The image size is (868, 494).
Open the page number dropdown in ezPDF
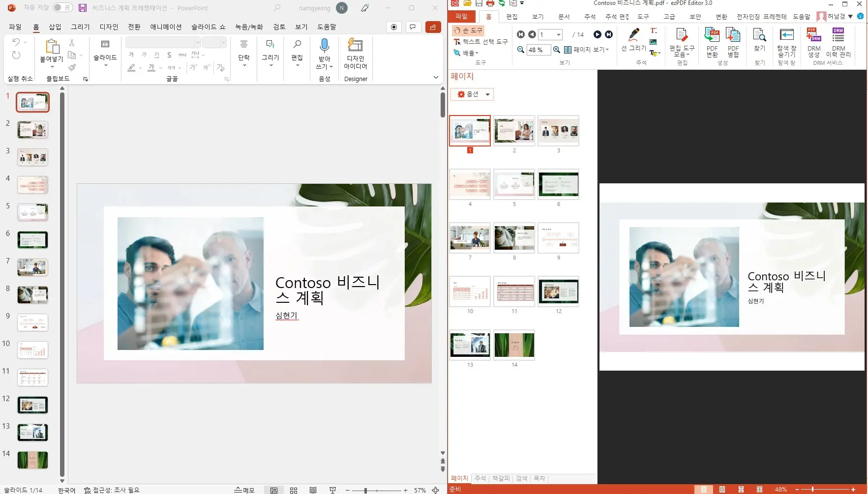(559, 34)
